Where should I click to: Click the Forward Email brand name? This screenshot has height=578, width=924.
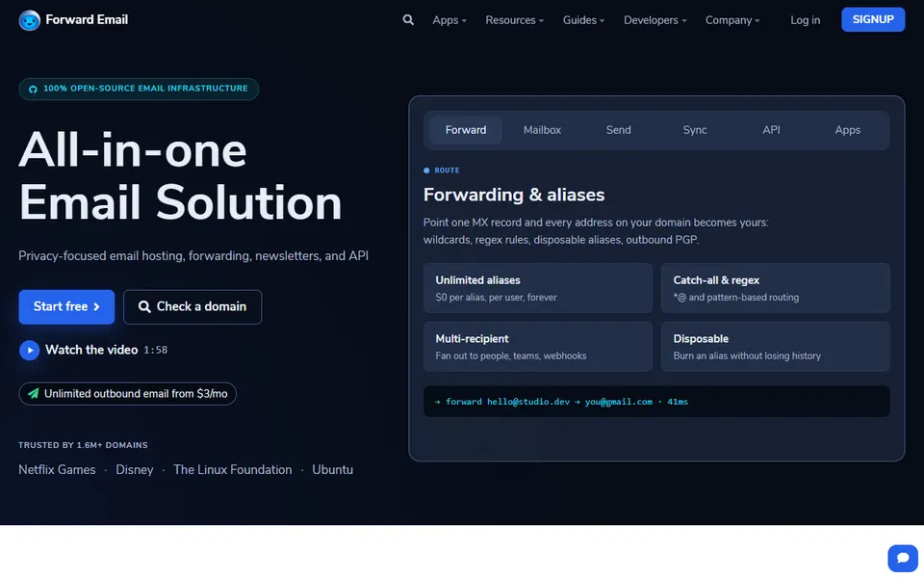click(x=87, y=19)
